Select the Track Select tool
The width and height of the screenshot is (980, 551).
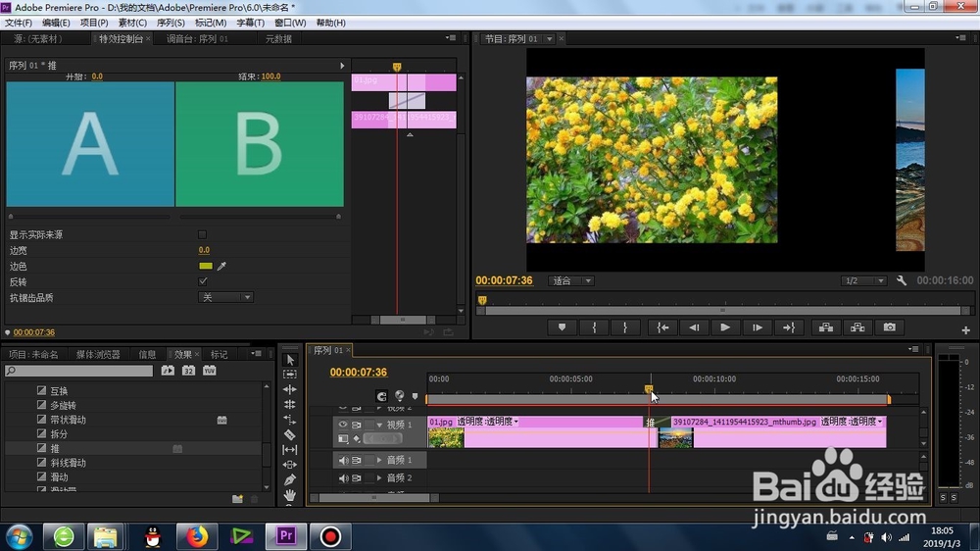coord(290,374)
